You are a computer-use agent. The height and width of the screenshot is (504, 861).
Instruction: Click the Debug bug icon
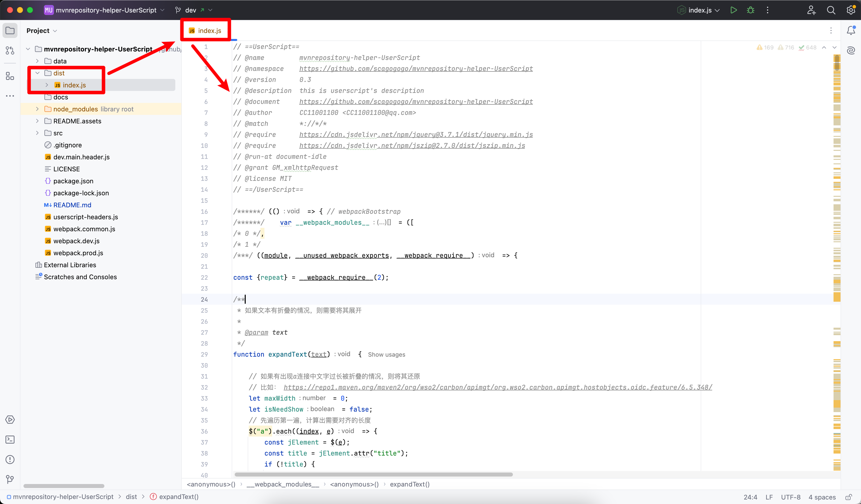[750, 10]
